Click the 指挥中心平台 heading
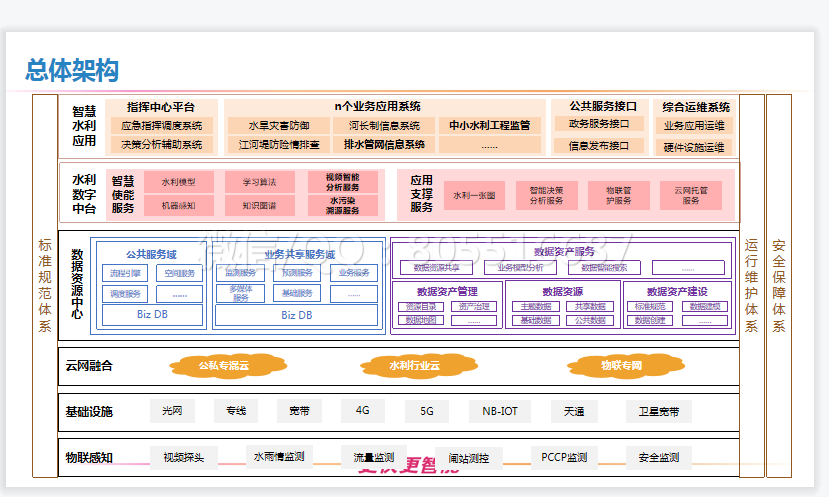The height and width of the screenshot is (497, 829). [161, 107]
